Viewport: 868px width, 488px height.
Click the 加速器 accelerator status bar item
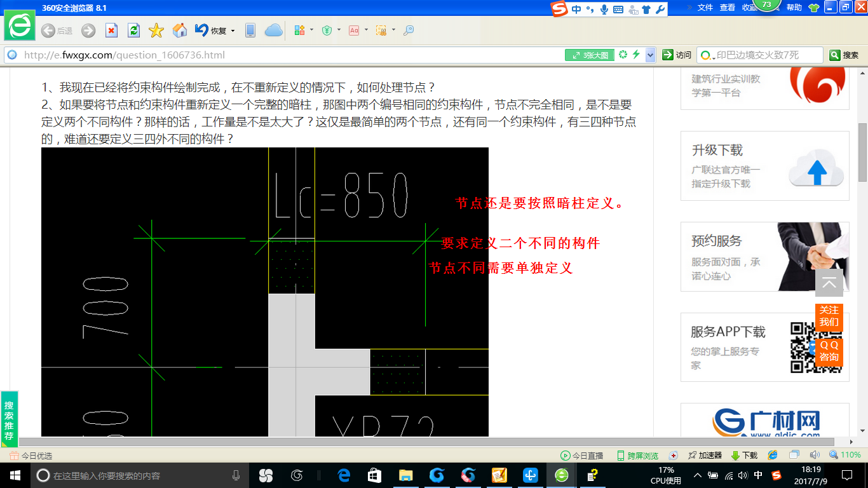(705, 456)
